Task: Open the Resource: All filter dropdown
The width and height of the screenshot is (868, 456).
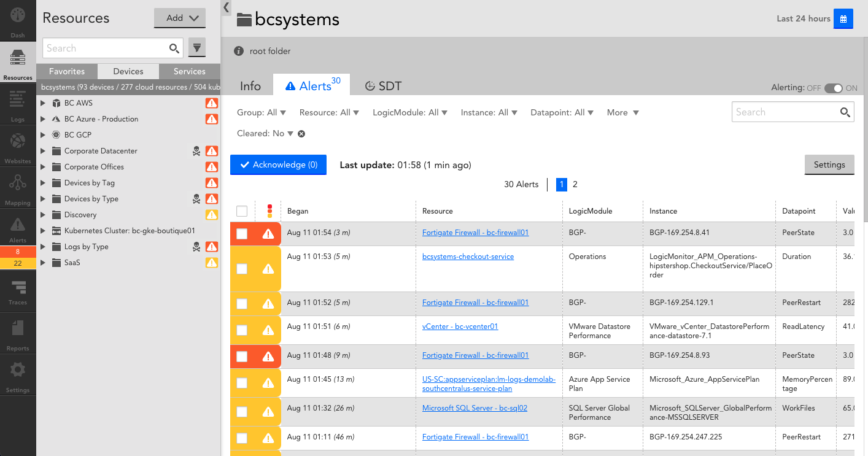Action: pos(329,113)
